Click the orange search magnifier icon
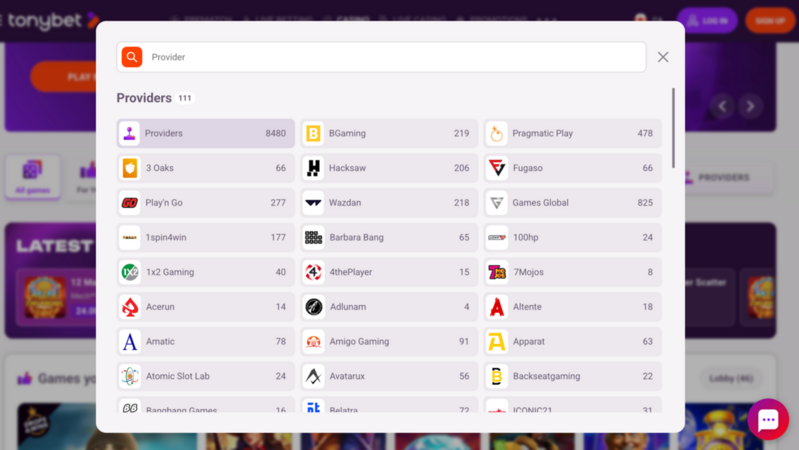The width and height of the screenshot is (799, 450). coord(131,57)
